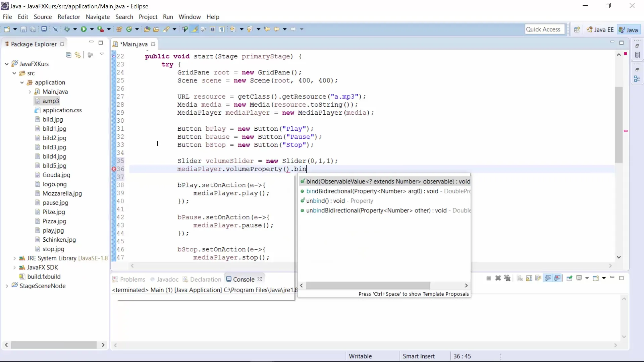Viewport: 644px width, 362px height.
Task: Toggle Block Selection Mode icon
Action: pyautogui.click(x=213, y=29)
